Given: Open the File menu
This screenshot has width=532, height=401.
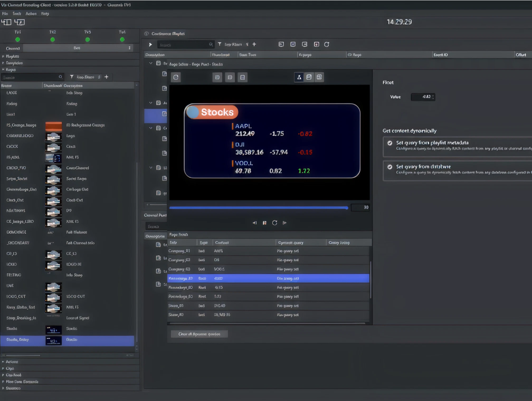Looking at the screenshot, I should tap(5, 13).
